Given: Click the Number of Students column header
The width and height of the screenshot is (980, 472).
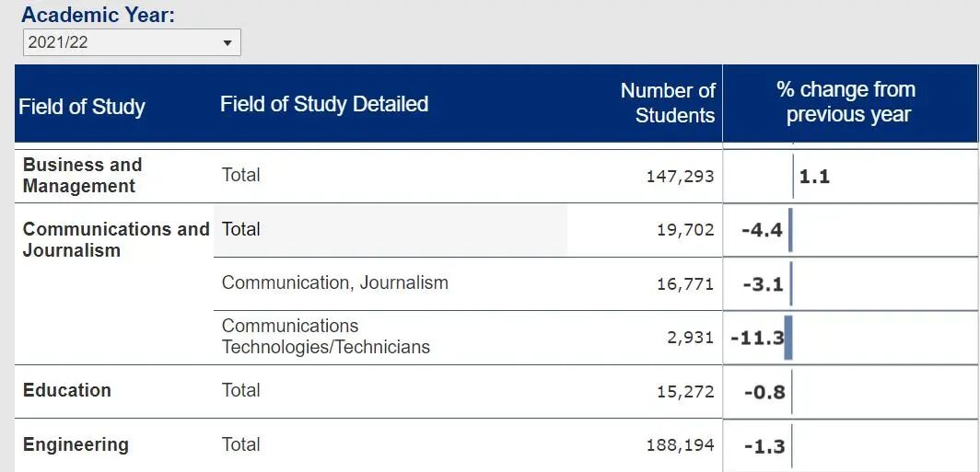Looking at the screenshot, I should 668,103.
